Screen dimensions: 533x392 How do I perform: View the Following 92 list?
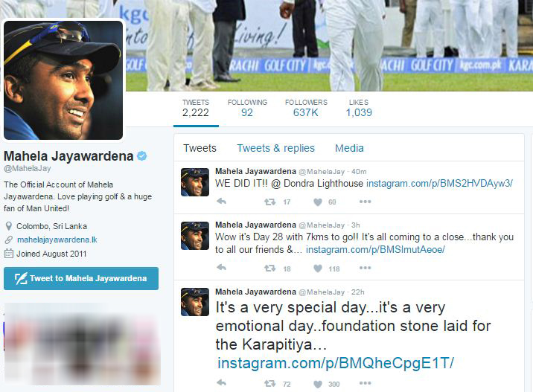click(247, 108)
